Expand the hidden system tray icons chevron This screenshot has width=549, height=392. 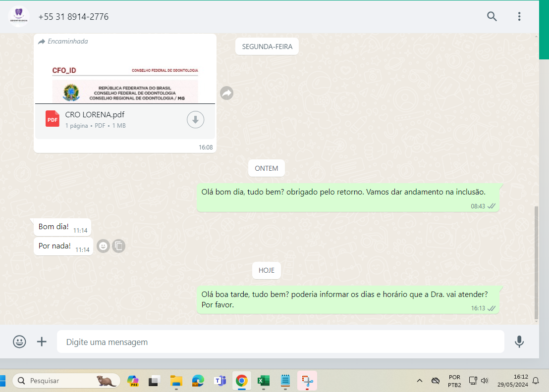[420, 381]
